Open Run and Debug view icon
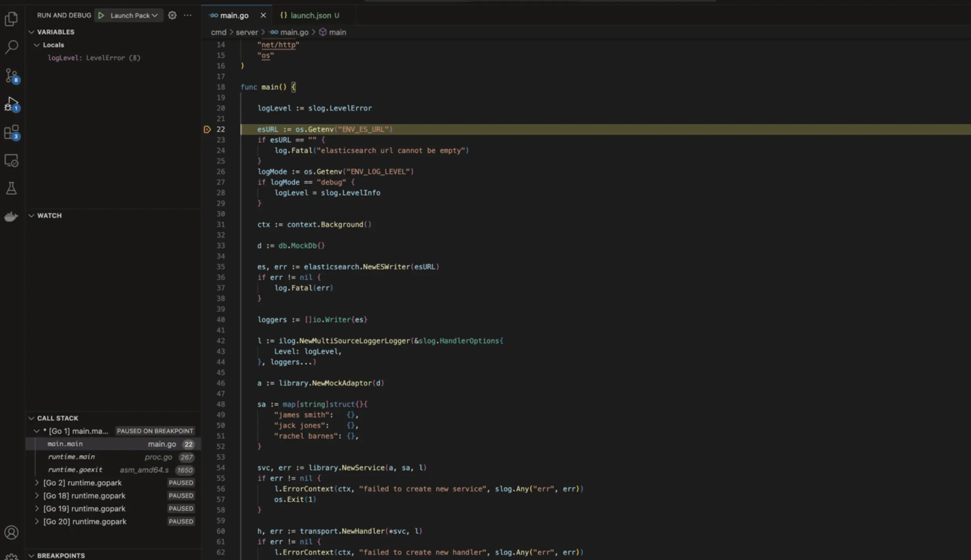The image size is (971, 560). 12,104
